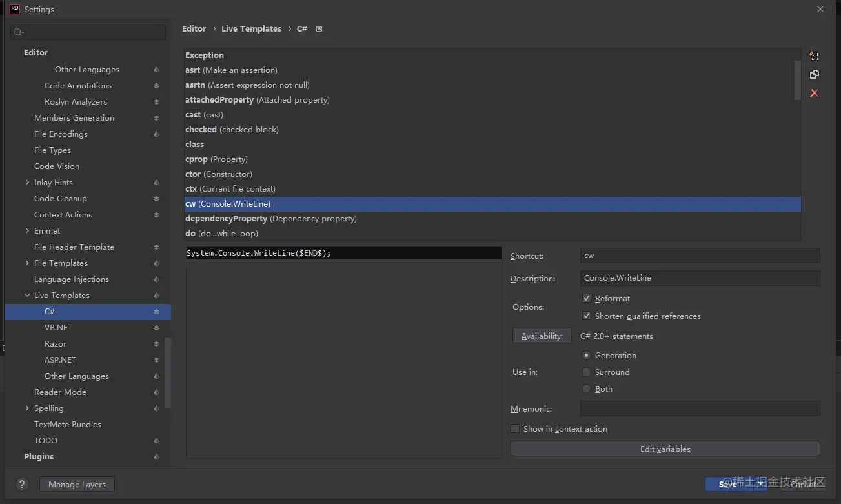Click layer icon beside Context Actions
Screen dimensions: 841x504
[156, 215]
